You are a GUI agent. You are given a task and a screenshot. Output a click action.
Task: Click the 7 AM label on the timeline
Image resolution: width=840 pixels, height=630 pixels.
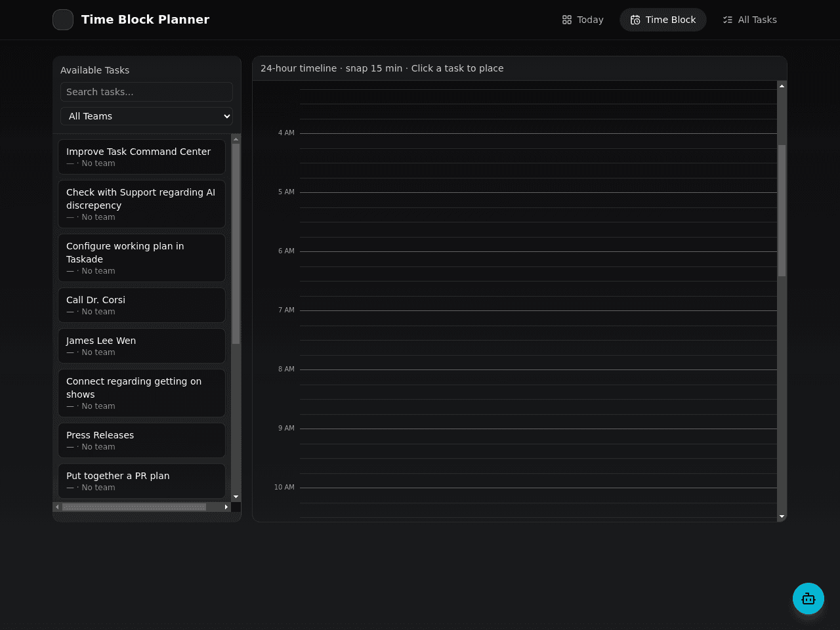(x=286, y=310)
